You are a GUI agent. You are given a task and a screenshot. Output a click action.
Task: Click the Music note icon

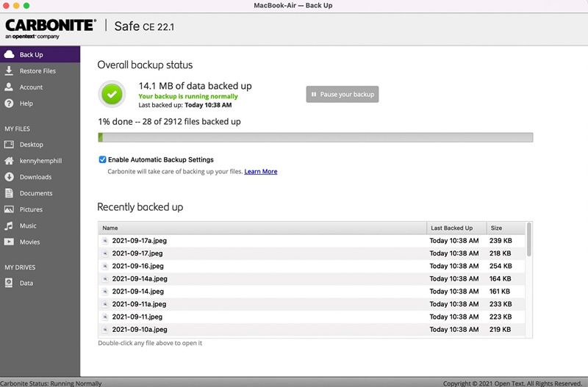point(9,225)
